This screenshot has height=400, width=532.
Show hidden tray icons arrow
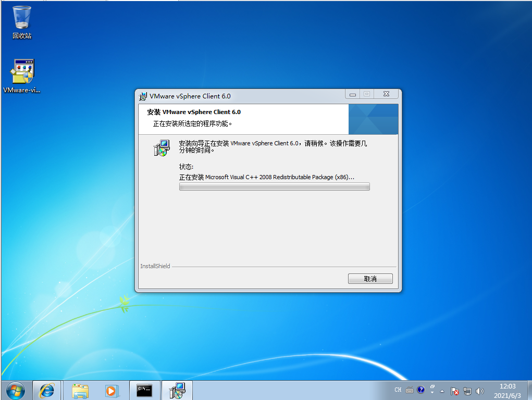point(442,391)
